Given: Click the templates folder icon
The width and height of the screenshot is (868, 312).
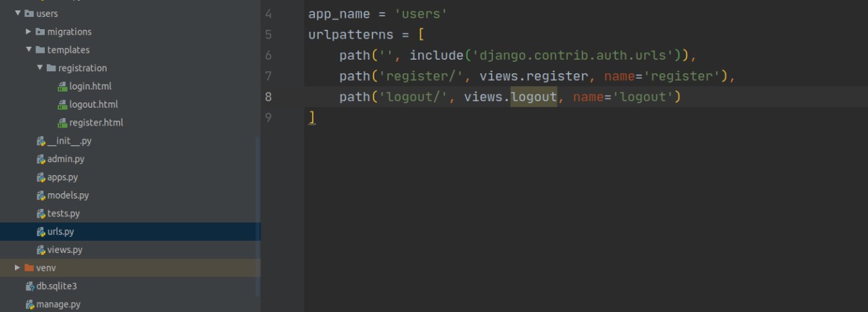Looking at the screenshot, I should pyautogui.click(x=40, y=50).
